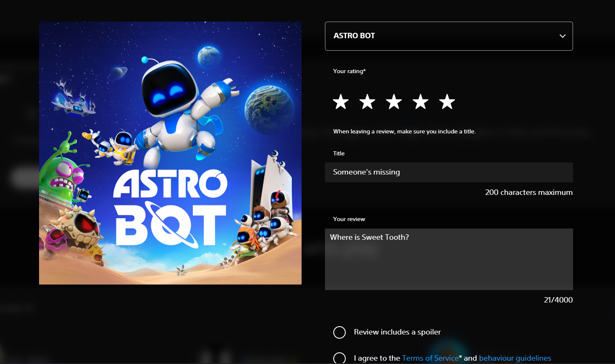
Task: Open the ASTRO BOT game dropdown
Action: point(448,36)
